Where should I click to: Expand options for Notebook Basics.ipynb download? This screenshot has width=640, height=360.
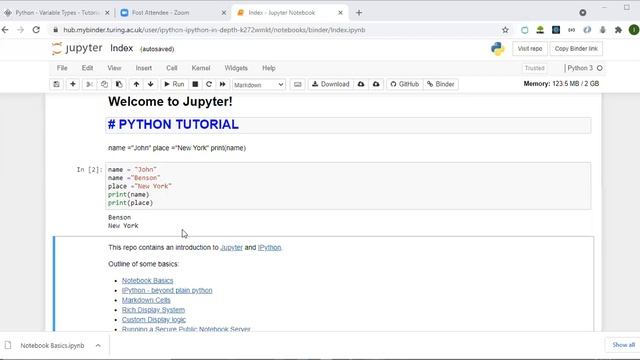pos(98,345)
